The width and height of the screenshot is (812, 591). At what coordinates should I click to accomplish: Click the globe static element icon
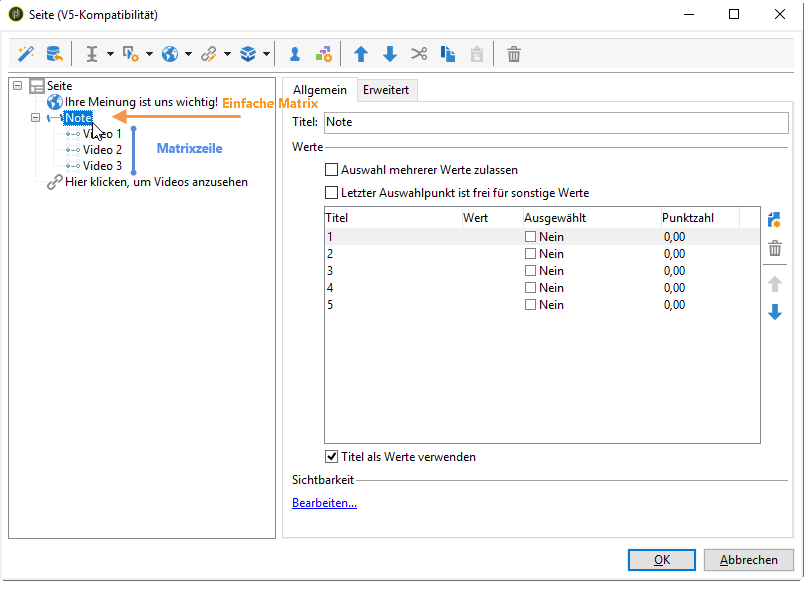coord(170,54)
